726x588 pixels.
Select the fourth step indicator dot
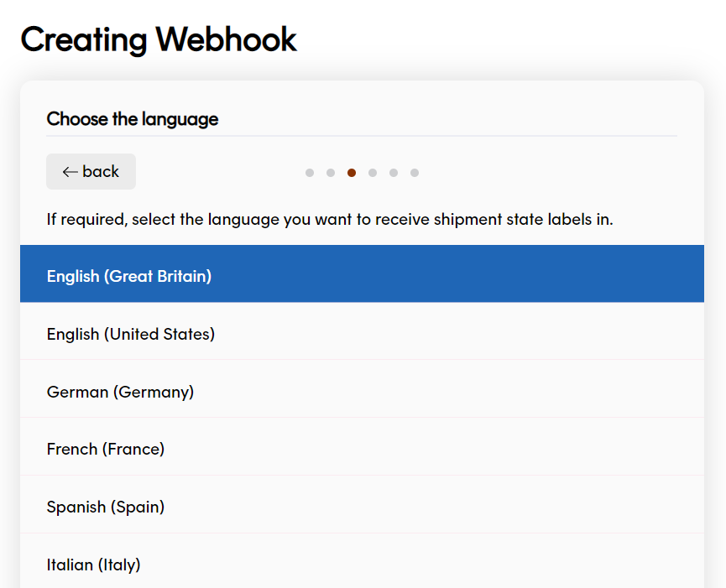coord(373,173)
